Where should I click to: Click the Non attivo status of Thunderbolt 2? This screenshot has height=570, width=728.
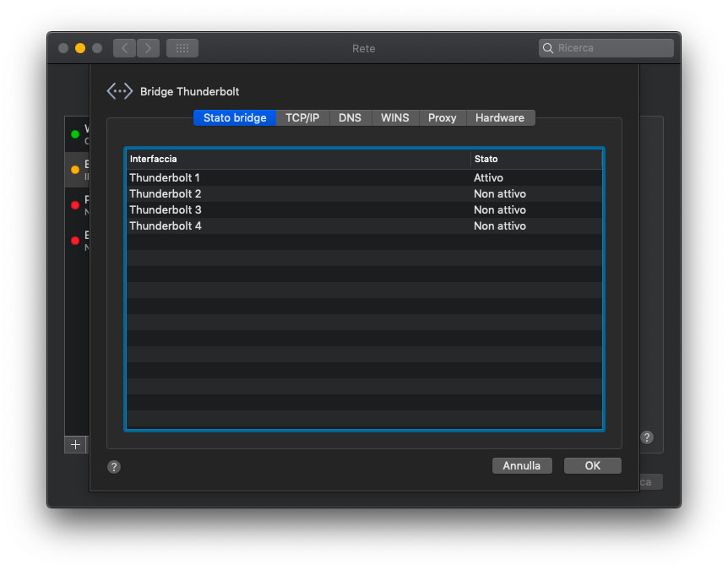coord(500,194)
